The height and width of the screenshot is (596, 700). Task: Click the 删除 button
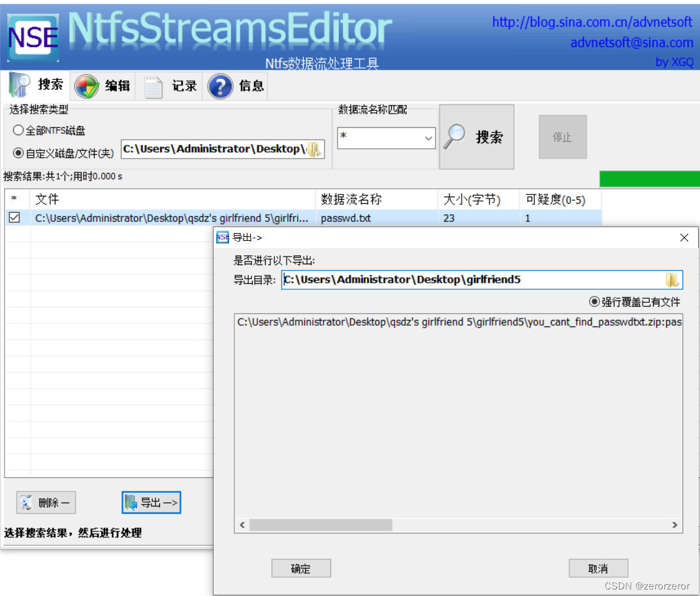[x=46, y=502]
